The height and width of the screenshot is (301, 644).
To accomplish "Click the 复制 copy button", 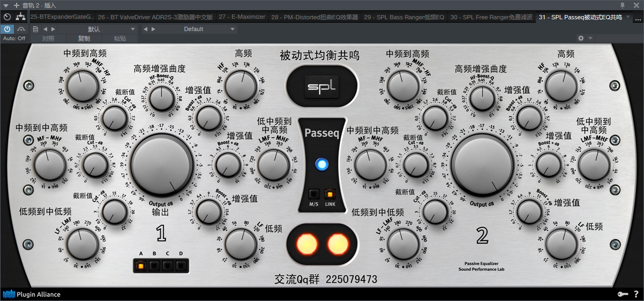I will click(x=84, y=39).
